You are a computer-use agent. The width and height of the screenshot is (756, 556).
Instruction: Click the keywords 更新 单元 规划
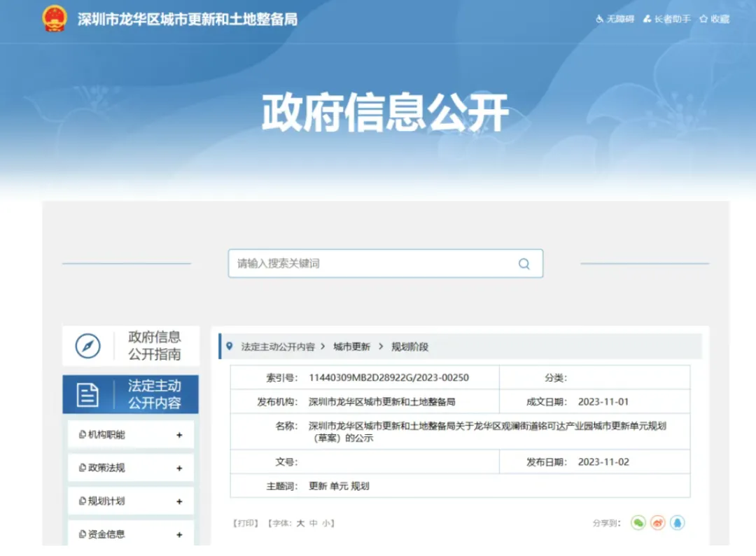(339, 486)
